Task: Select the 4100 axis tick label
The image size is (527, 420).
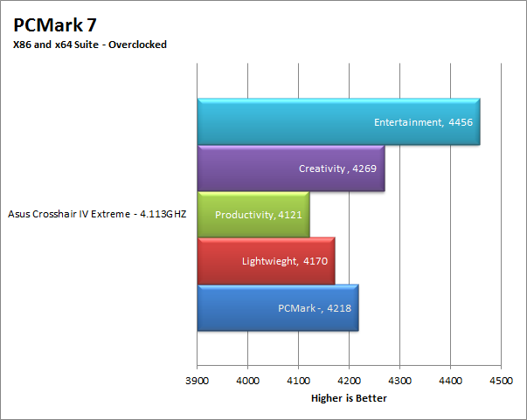Action: tap(298, 381)
